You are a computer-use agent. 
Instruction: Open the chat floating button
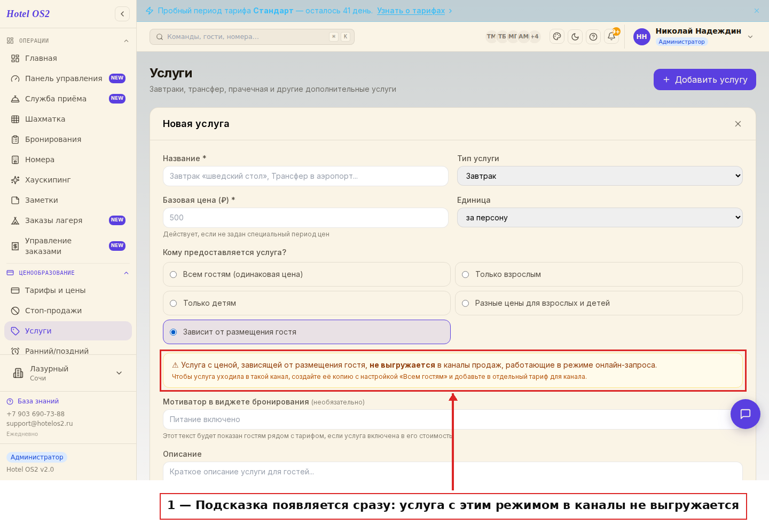(746, 414)
